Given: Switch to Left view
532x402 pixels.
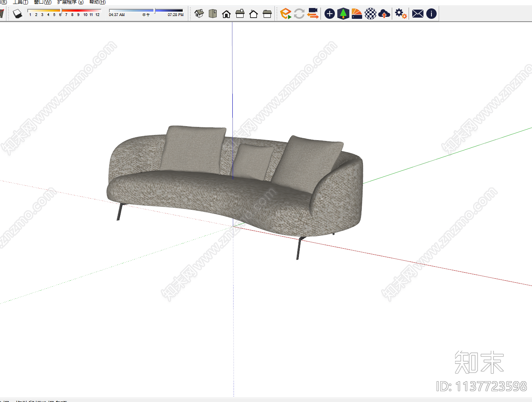Looking at the screenshot, I should point(267,14).
